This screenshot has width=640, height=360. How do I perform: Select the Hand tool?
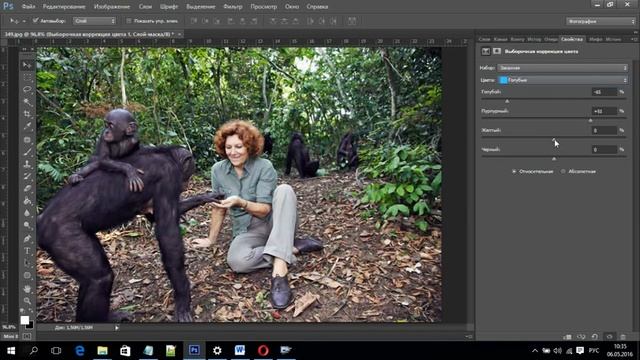27,289
